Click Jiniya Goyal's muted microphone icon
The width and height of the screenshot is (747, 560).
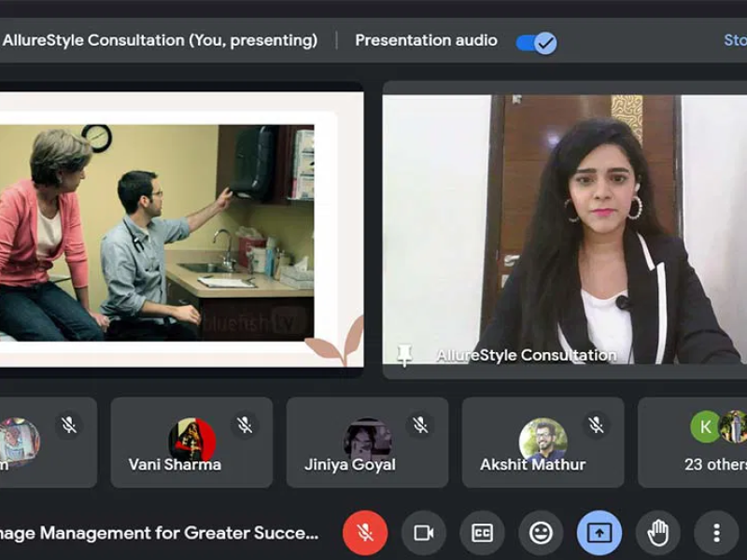(421, 425)
